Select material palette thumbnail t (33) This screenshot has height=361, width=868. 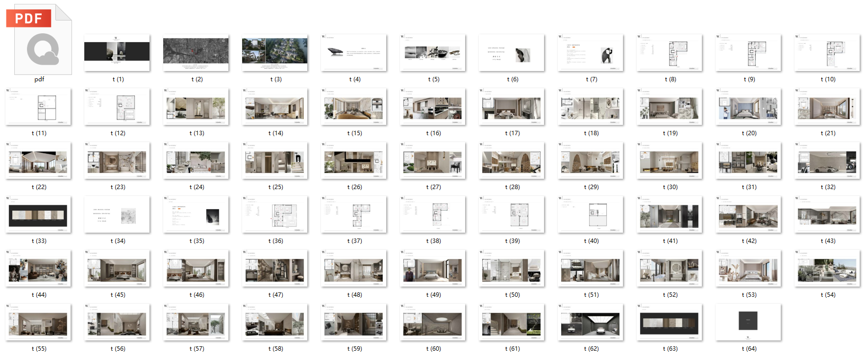[38, 215]
